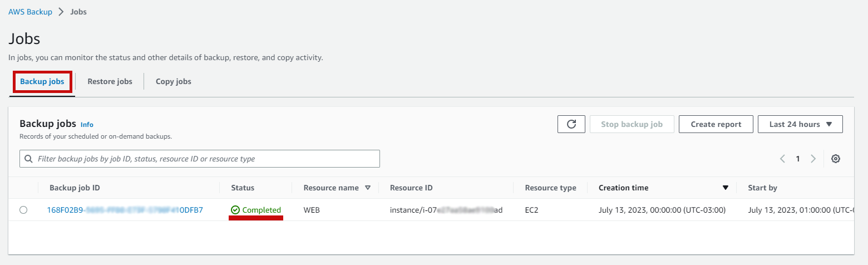Screen dimensions: 868x265
Task: Click the search magnifier icon in filter box
Action: [x=29, y=159]
